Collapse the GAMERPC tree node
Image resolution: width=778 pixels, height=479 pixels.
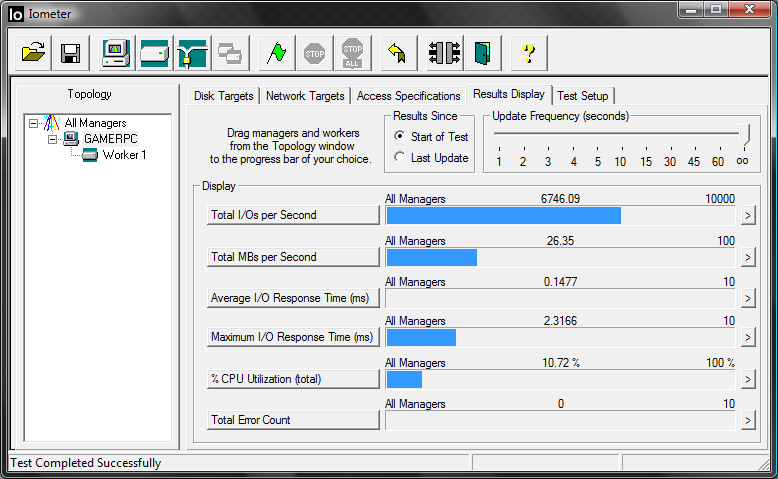(x=52, y=139)
